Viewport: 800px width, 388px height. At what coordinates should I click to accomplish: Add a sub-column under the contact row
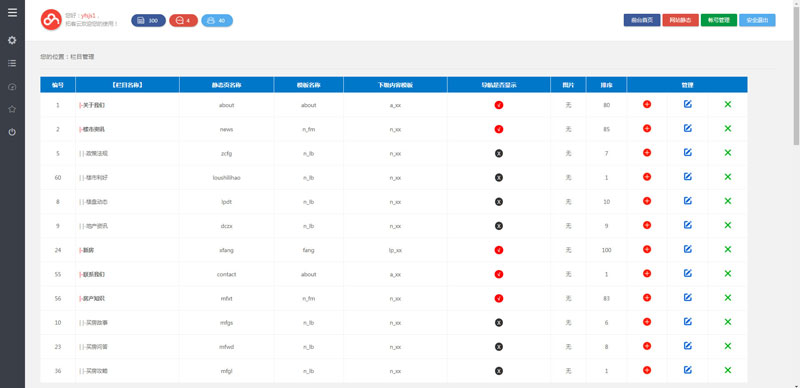647,274
